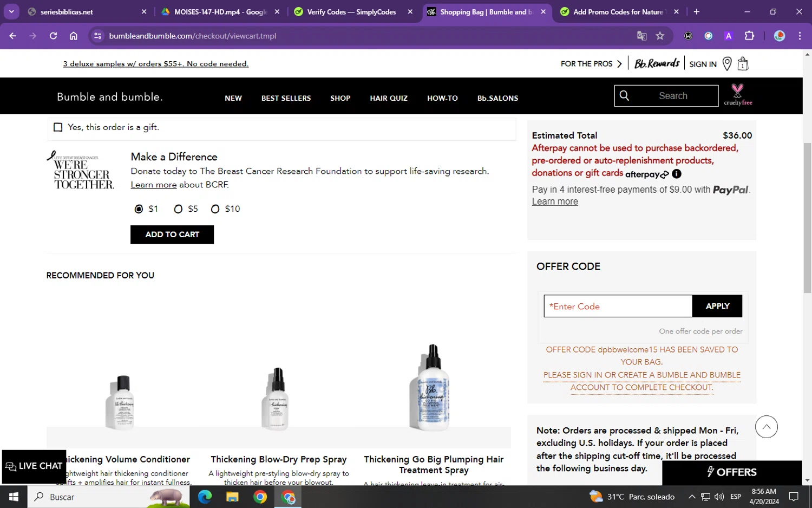Screen dimensions: 812x508
Task: Click ADD TO CART donation button
Action: [x=172, y=235]
